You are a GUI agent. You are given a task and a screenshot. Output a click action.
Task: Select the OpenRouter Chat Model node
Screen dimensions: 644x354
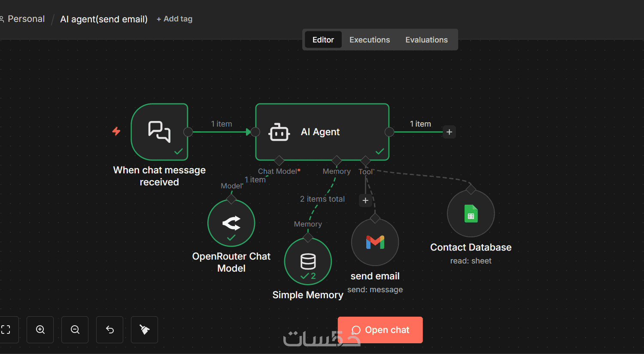click(231, 223)
